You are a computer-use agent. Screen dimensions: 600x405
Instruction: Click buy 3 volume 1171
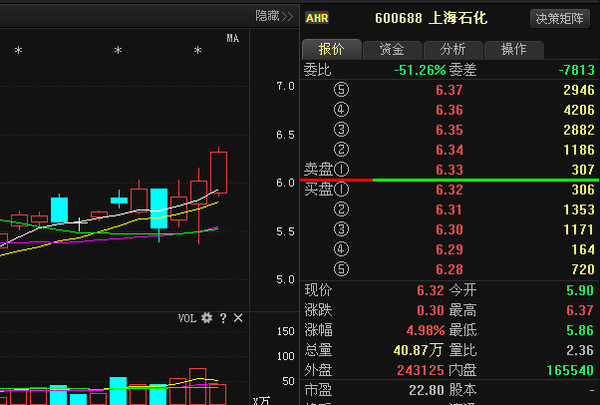click(x=579, y=229)
